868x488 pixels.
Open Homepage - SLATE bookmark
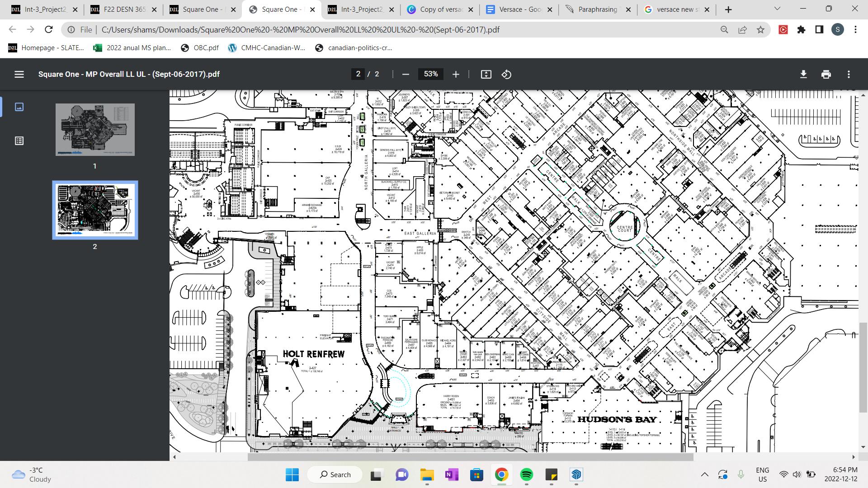[x=46, y=48]
